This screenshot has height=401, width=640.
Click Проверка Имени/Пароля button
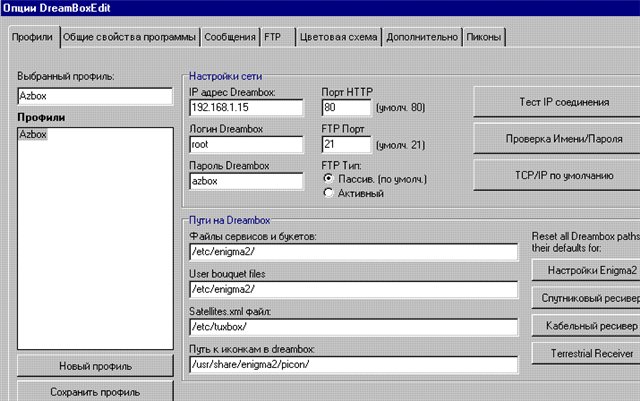556,139
